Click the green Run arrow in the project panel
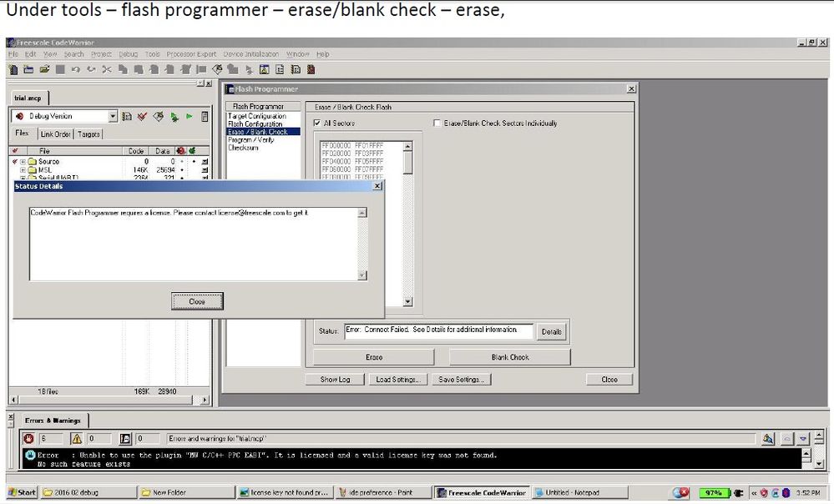 point(190,117)
